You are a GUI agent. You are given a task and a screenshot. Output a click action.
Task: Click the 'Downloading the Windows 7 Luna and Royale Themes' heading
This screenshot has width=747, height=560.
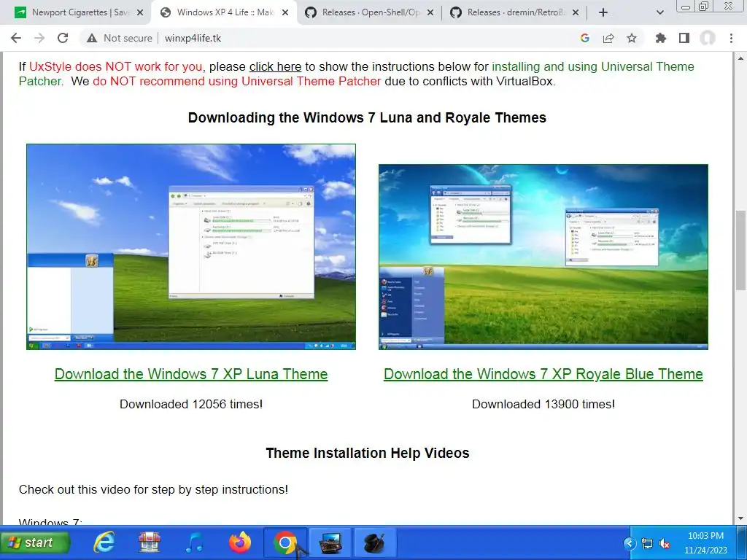[x=368, y=117]
